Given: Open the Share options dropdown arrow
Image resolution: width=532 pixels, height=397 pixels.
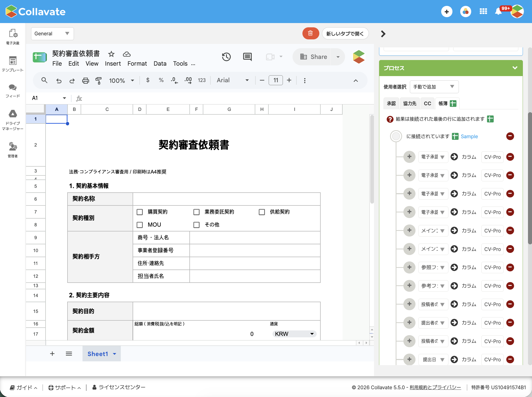Looking at the screenshot, I should click(x=338, y=57).
